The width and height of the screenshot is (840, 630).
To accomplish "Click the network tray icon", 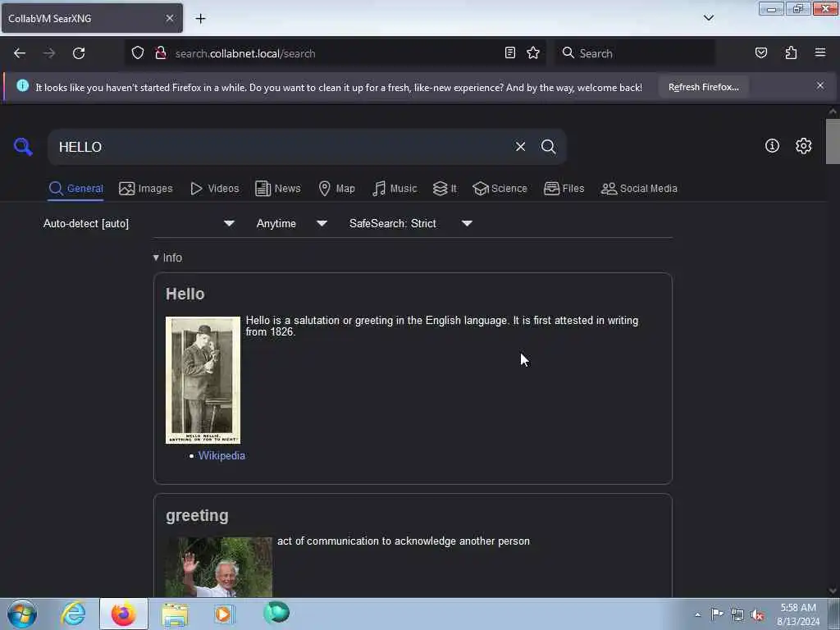I will tap(737, 615).
